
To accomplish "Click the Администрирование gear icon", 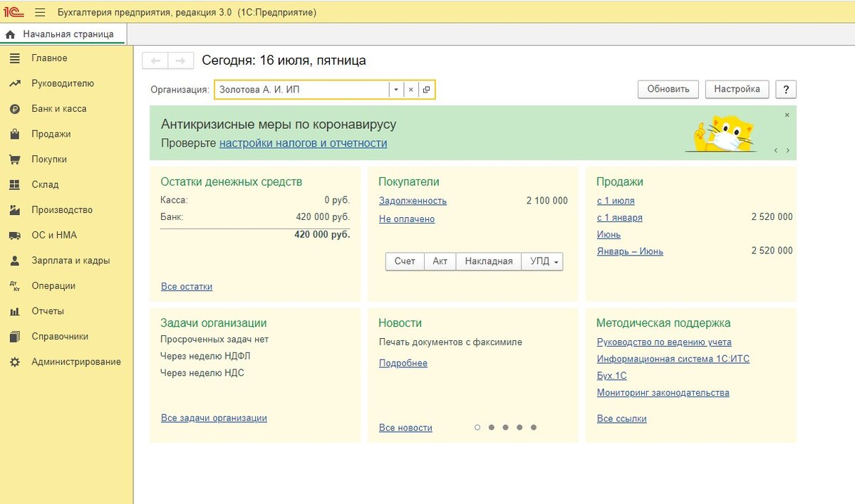I will click(15, 362).
